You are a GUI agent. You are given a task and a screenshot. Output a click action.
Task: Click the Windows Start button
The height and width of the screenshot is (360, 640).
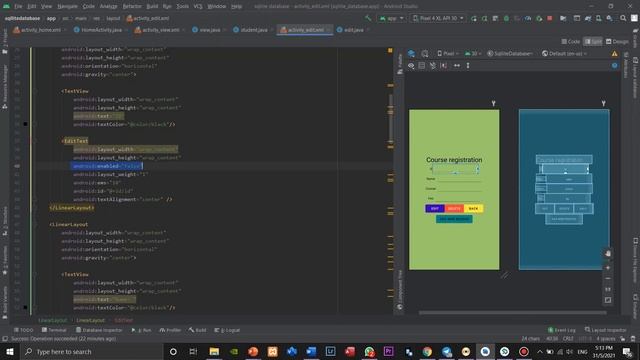pos(9,351)
